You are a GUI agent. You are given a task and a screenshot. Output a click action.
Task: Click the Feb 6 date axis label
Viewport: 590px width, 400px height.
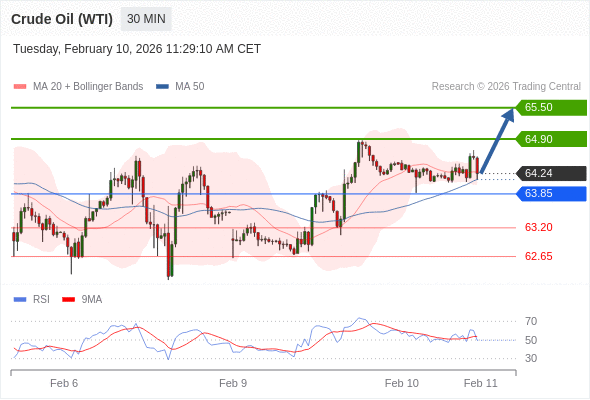[x=64, y=383]
